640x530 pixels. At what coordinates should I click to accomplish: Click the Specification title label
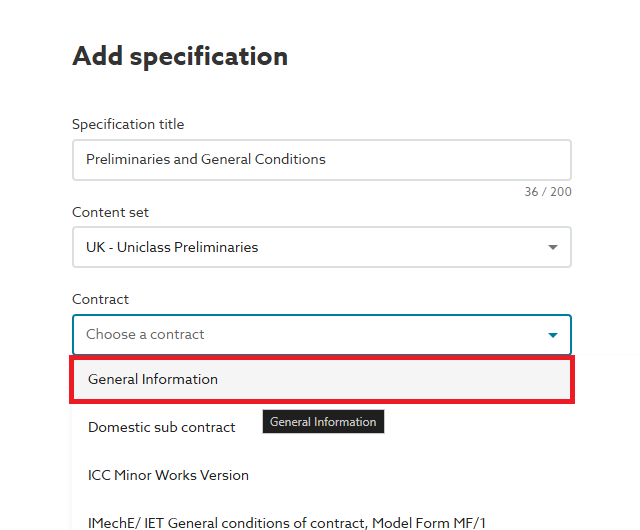point(128,125)
